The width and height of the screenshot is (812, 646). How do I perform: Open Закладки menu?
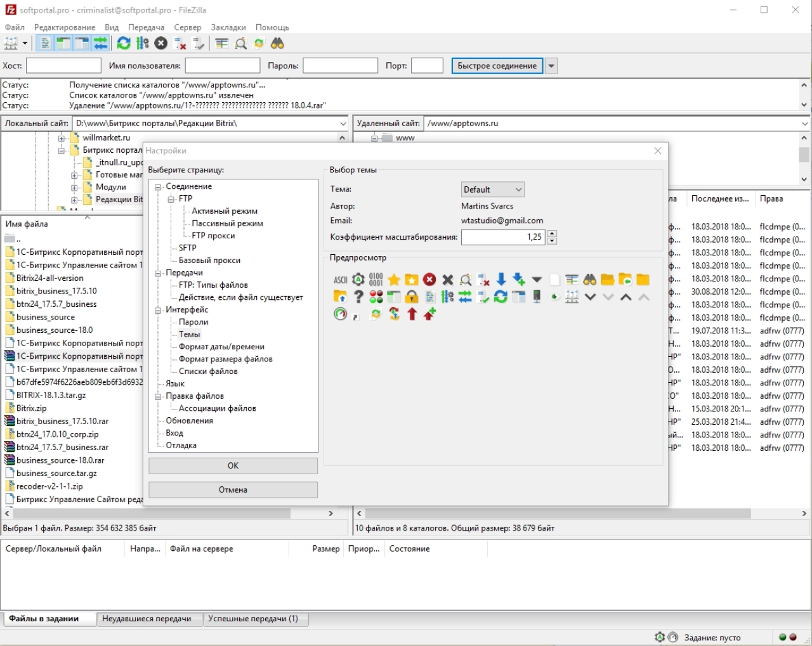click(x=228, y=27)
